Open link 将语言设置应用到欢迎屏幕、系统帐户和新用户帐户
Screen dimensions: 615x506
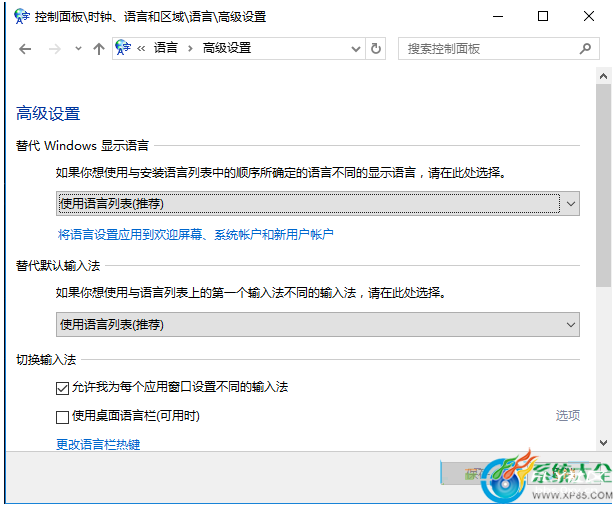(x=195, y=235)
